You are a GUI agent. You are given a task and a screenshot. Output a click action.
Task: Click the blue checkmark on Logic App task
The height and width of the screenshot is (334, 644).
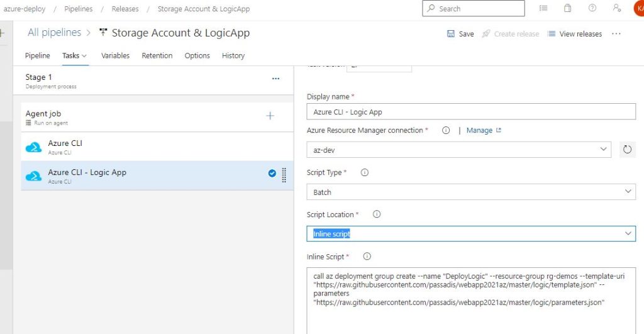click(272, 174)
